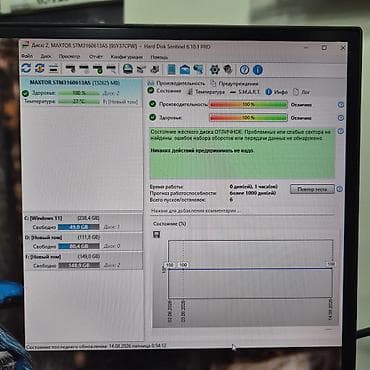The height and width of the screenshot is (370, 370).
Task: Click the blue 100% line in the Состояние chart
Action: click(250, 269)
